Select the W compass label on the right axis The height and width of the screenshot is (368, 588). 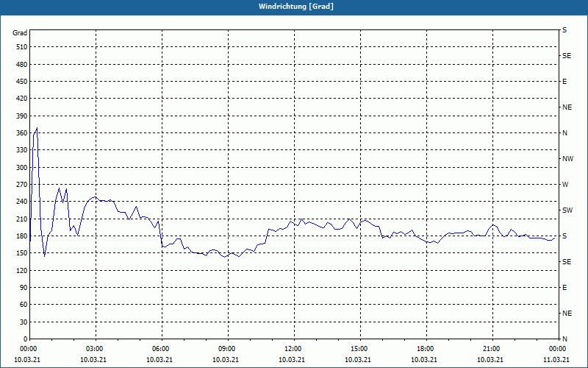pos(565,185)
